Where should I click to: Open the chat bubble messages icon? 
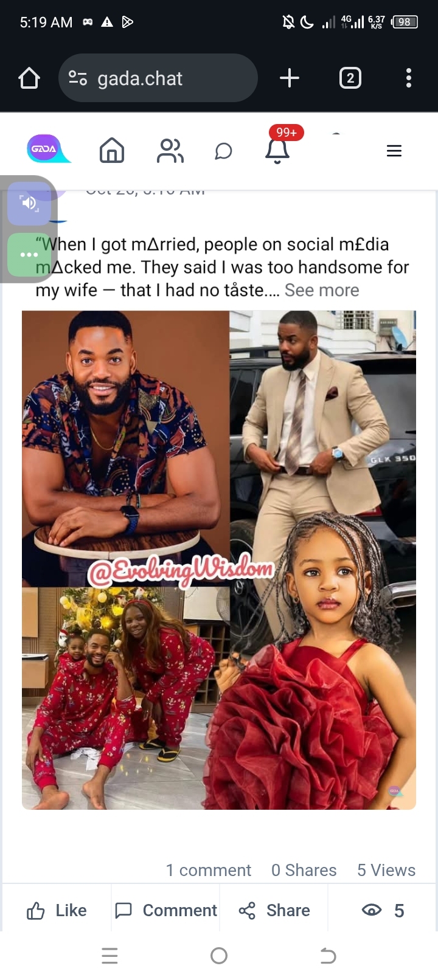223,151
